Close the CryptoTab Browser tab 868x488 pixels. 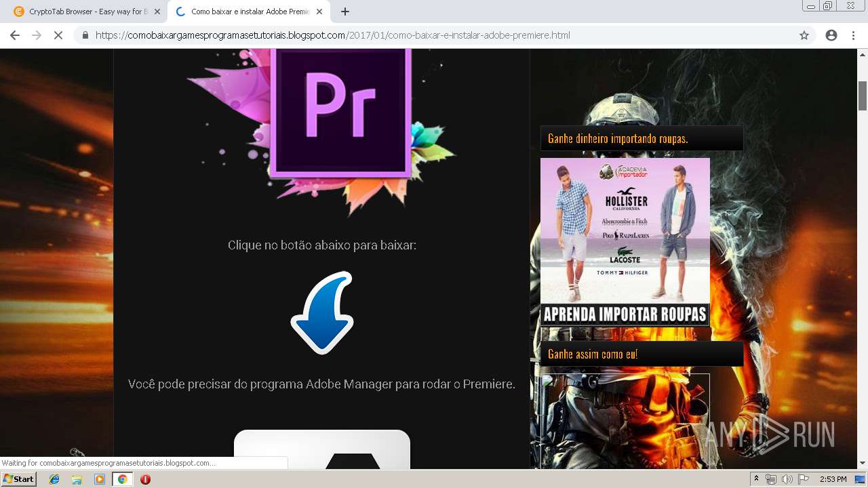point(157,12)
